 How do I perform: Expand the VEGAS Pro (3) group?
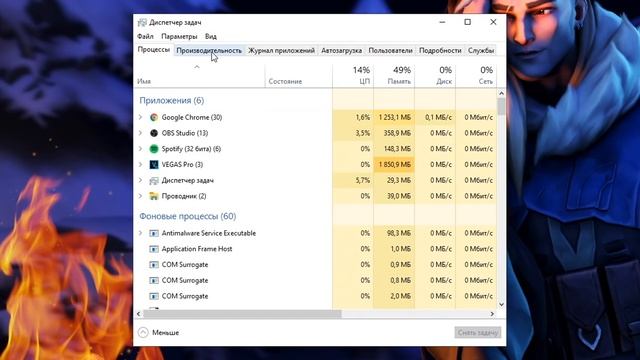(x=140, y=164)
